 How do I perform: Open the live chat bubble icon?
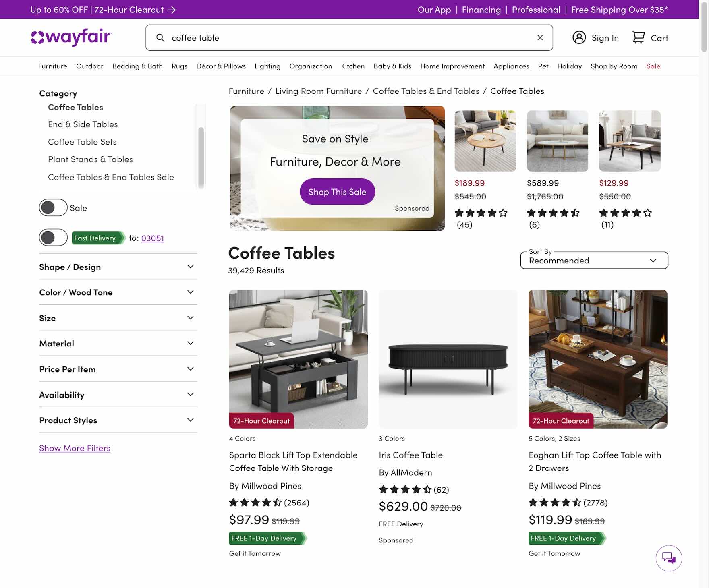[x=669, y=558]
